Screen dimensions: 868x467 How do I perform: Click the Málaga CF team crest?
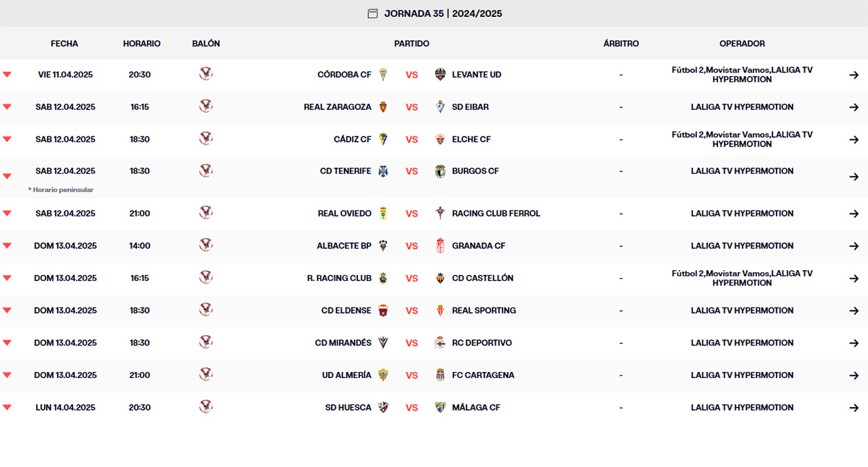[440, 407]
